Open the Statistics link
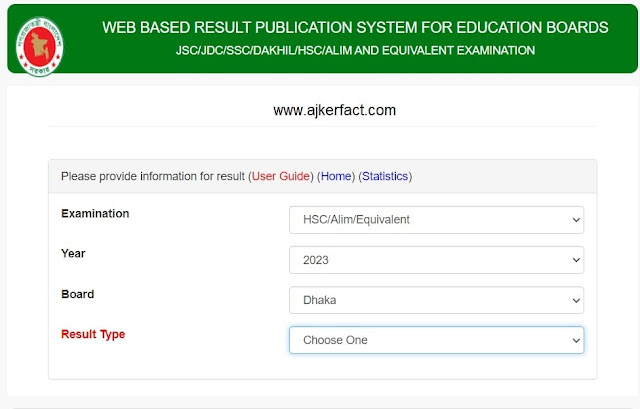The height and width of the screenshot is (409, 640). pos(385,176)
